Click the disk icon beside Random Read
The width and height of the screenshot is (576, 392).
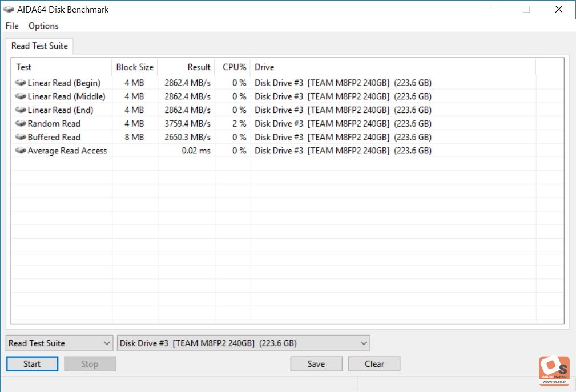[21, 123]
